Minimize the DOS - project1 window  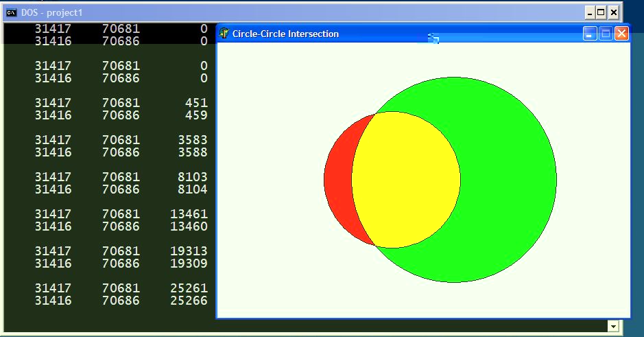coord(589,12)
